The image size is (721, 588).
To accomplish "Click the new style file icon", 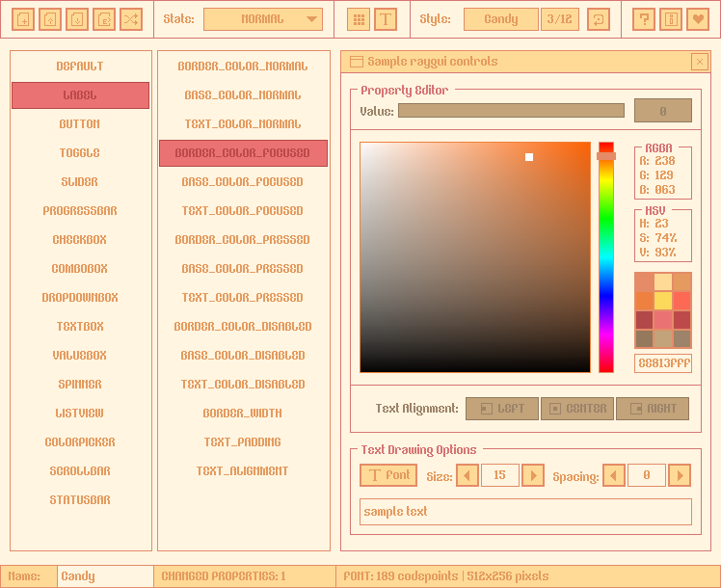I will 23,19.
